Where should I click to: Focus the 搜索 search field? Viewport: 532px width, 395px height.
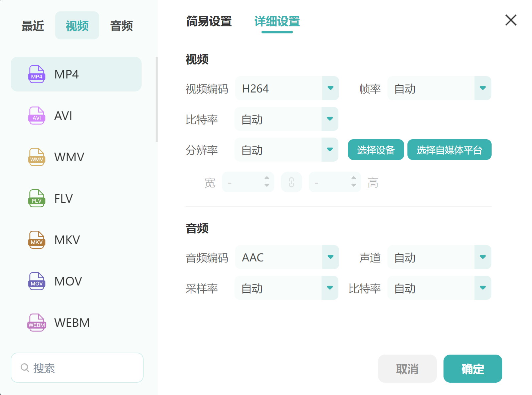77,368
